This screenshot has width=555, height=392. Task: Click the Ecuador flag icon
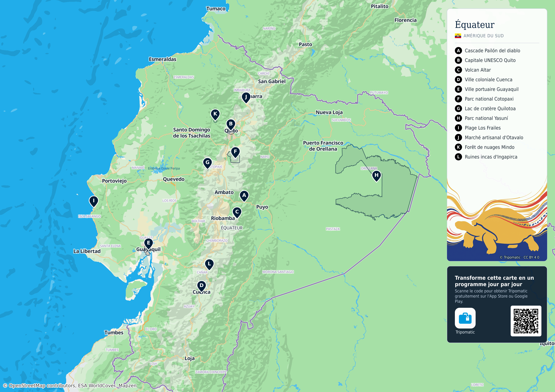point(458,36)
